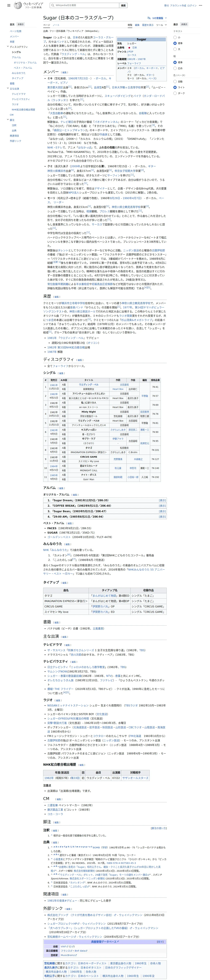Show details for the Sugar Bean album

pos(162,511)
